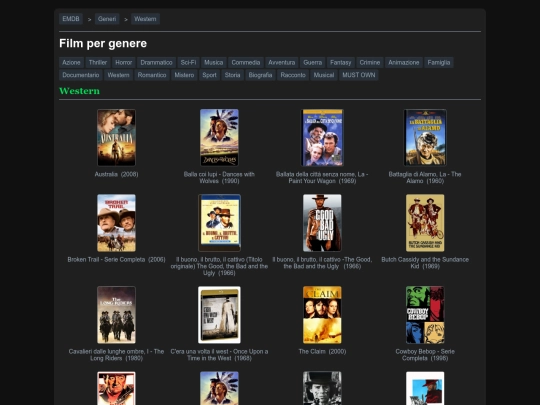540x405 pixels.
Task: Choose the Musical genre tag
Action: (324, 75)
